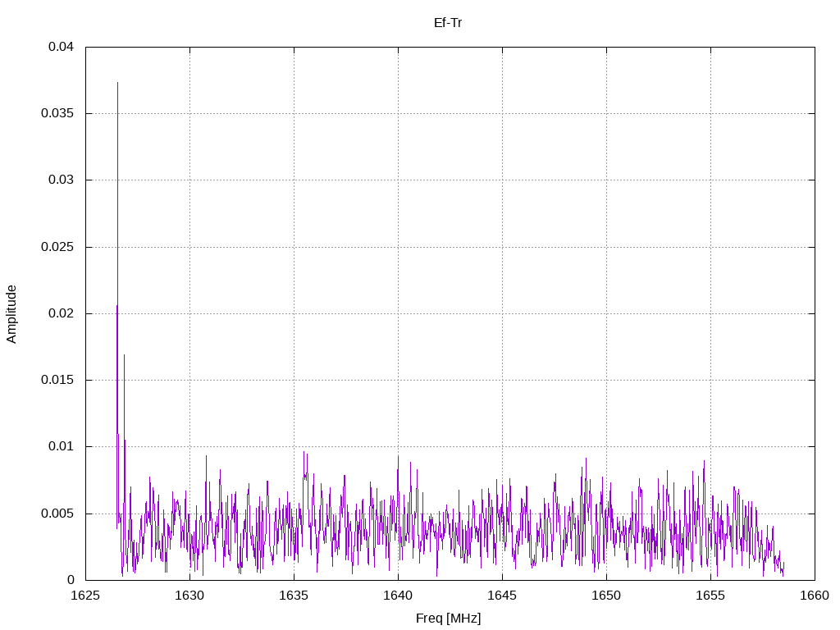
Task: Click the 'Freq [MHz]' x-axis label
Action: [449, 619]
